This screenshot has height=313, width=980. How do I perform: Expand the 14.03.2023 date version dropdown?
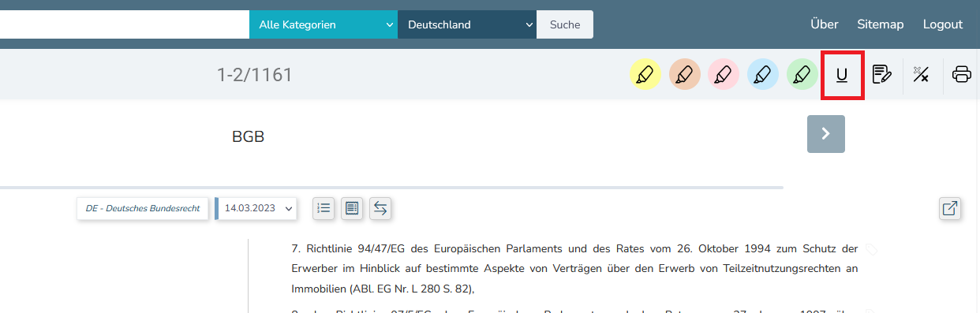click(257, 208)
